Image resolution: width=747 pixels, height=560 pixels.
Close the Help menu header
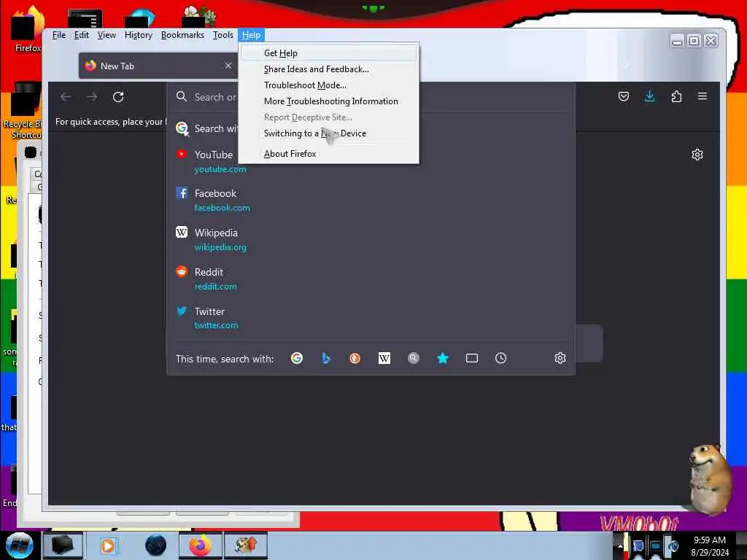[x=251, y=35]
